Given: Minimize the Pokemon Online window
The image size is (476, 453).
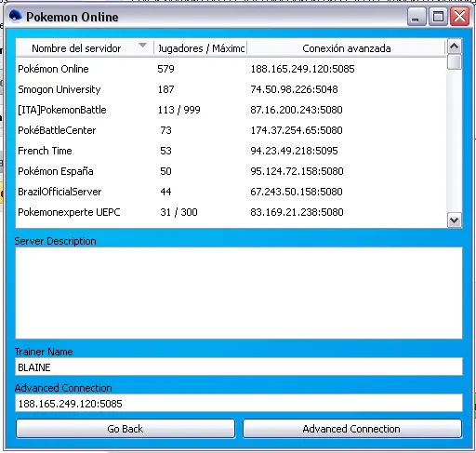Looking at the screenshot, I should pyautogui.click(x=416, y=17).
